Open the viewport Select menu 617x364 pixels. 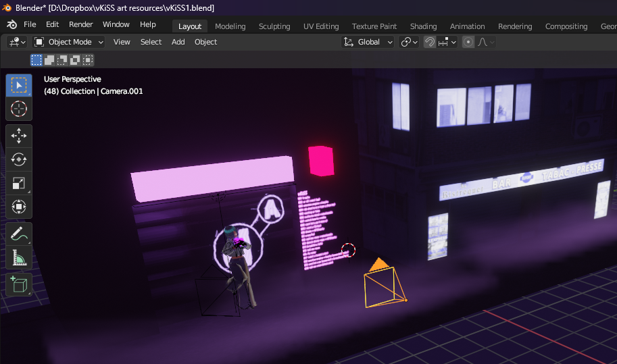(151, 42)
